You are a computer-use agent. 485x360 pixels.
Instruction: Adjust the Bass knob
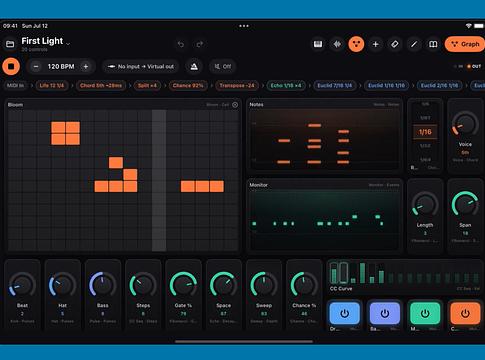tap(103, 284)
